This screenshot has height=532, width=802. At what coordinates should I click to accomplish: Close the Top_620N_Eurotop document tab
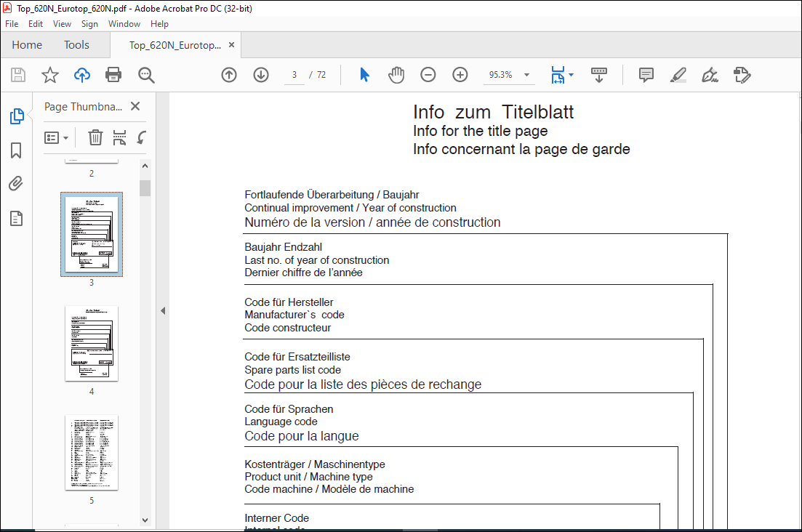point(232,45)
